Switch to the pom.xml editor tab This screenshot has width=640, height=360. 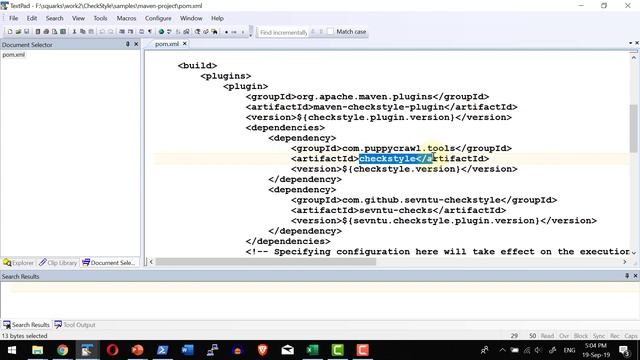click(167, 44)
